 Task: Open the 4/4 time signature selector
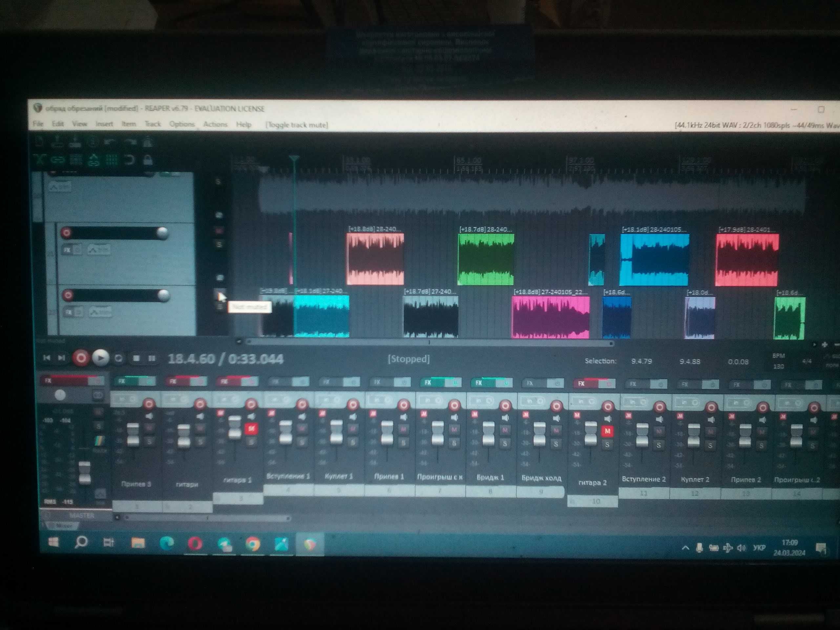click(807, 361)
